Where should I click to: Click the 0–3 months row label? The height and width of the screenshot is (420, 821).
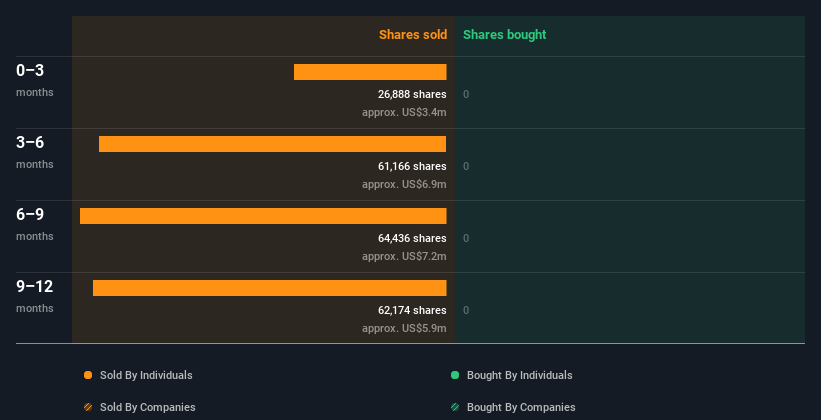coord(35,81)
